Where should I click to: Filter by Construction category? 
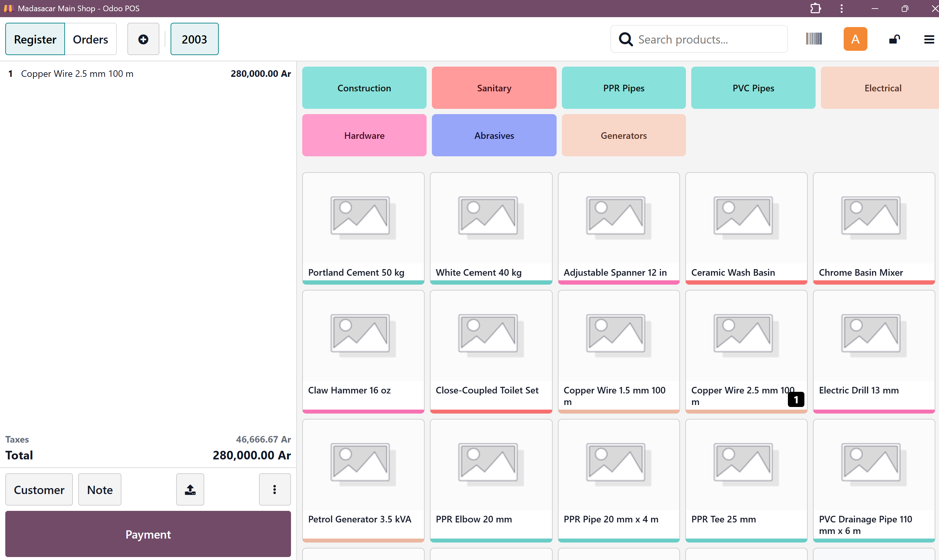click(364, 88)
